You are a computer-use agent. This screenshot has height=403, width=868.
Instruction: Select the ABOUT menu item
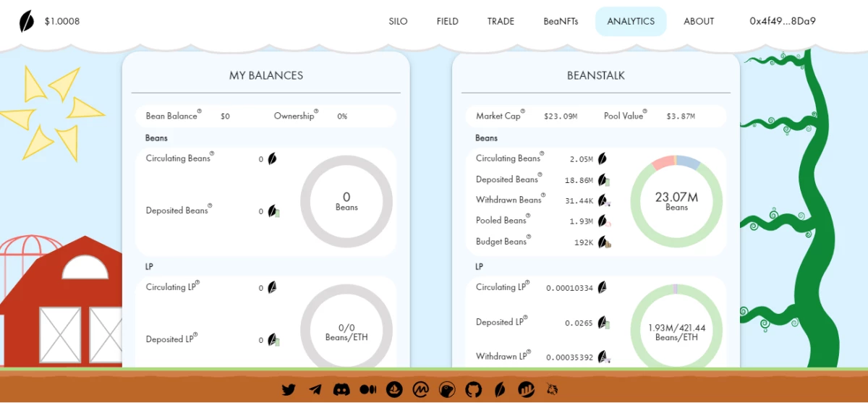[x=699, y=22]
